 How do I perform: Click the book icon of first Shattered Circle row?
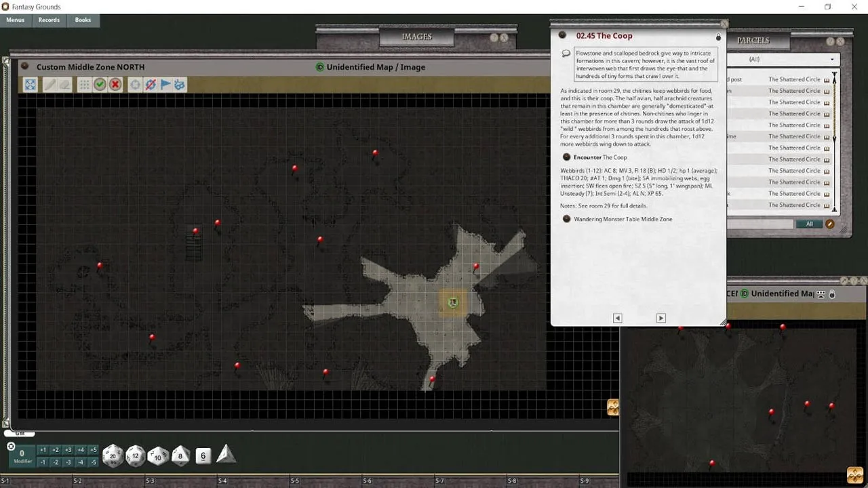coord(827,79)
